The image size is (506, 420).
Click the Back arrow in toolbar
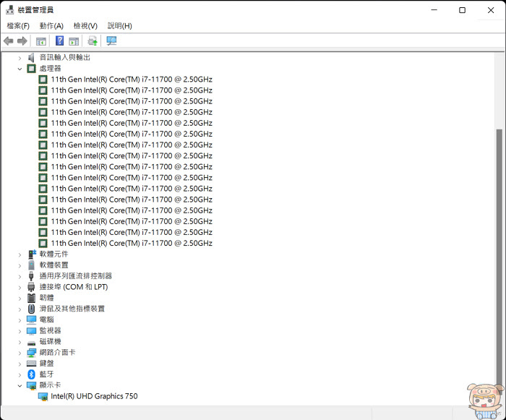coord(9,41)
